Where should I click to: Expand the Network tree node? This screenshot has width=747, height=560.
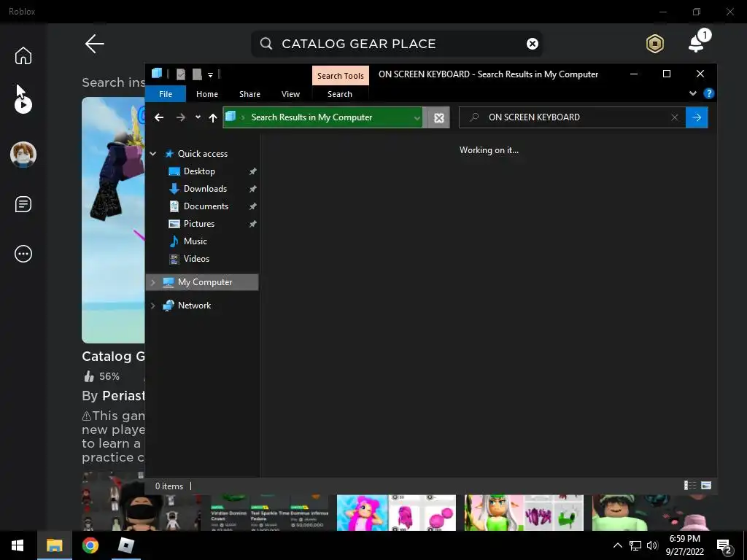click(153, 306)
